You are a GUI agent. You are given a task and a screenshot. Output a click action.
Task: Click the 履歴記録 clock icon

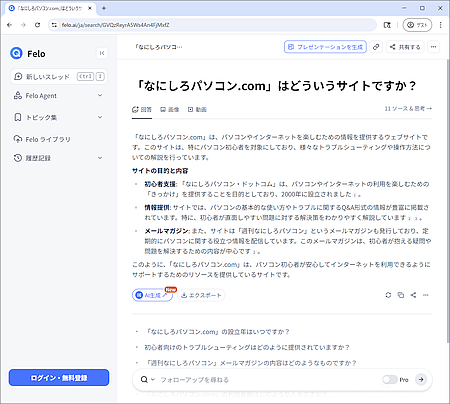pos(18,158)
